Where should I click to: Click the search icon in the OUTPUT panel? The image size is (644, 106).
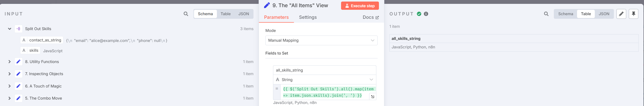click(x=546, y=14)
